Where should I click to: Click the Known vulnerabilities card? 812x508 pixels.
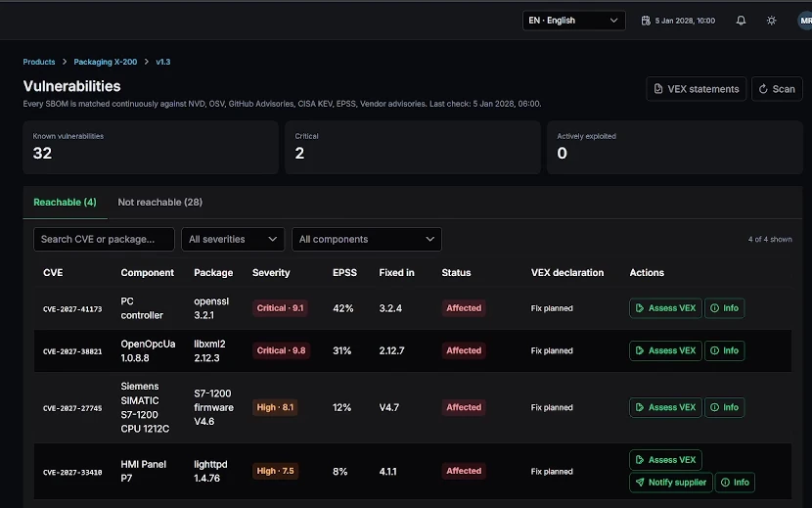click(x=151, y=147)
